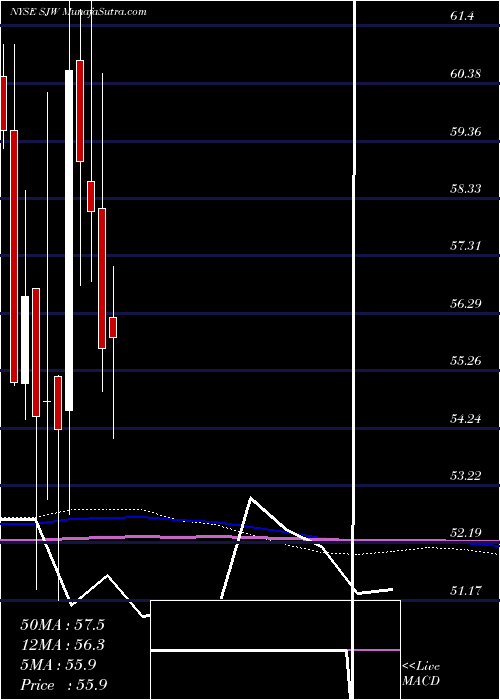Click the 'Price : 55.9' readout
Image resolution: width=500 pixels, height=700 pixels.
pos(63,685)
